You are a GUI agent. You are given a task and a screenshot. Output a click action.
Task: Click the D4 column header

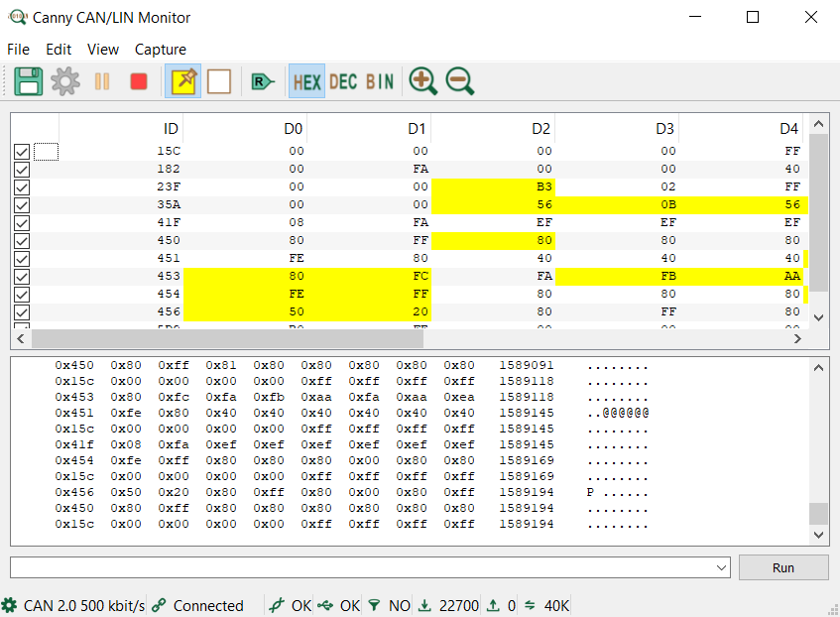741,129
